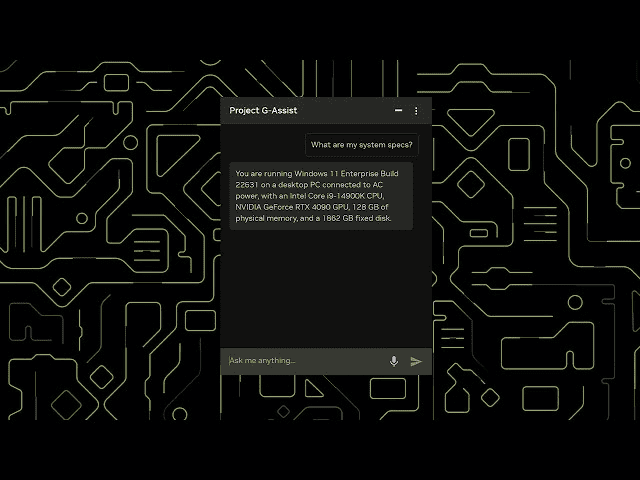
Task: Click the system specs response bubble
Action: 321,196
